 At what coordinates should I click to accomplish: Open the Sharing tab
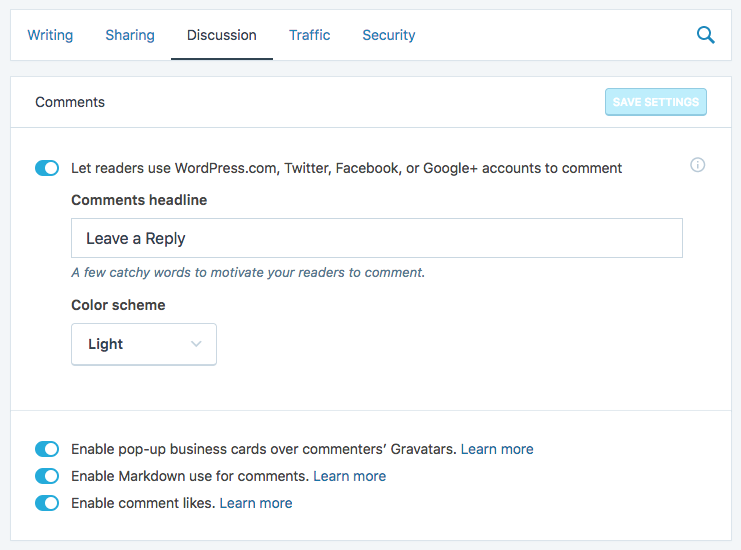[x=130, y=35]
